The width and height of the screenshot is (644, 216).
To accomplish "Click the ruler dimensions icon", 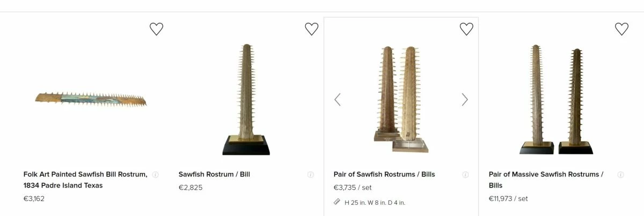I will 337,202.
